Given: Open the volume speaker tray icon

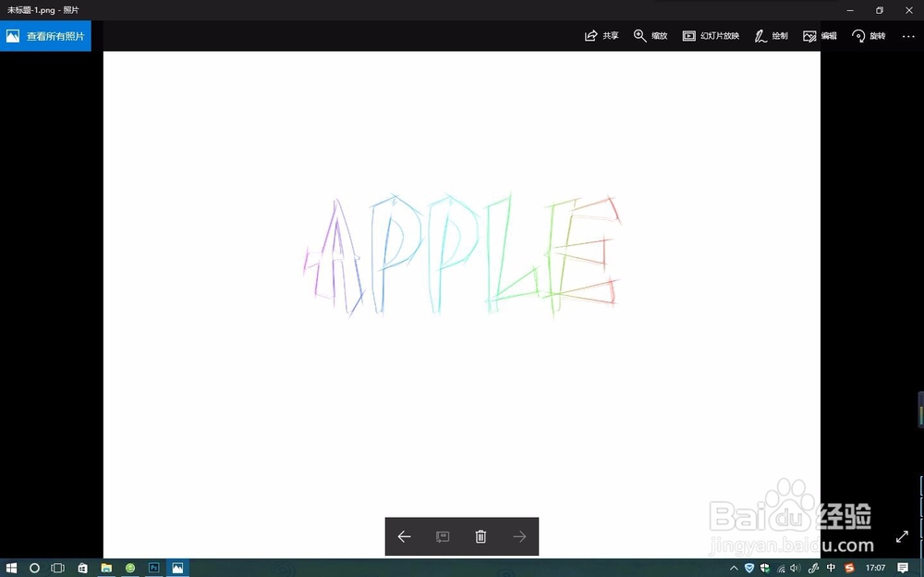Looking at the screenshot, I should point(796,568).
